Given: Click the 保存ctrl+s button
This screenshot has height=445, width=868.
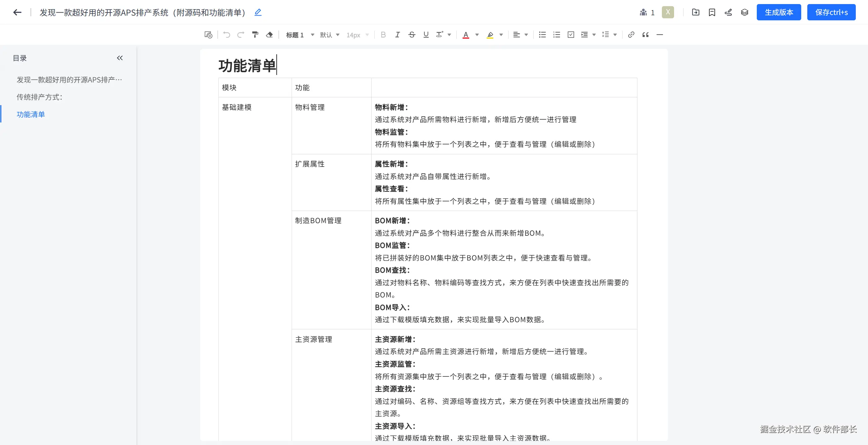Looking at the screenshot, I should tap(831, 13).
